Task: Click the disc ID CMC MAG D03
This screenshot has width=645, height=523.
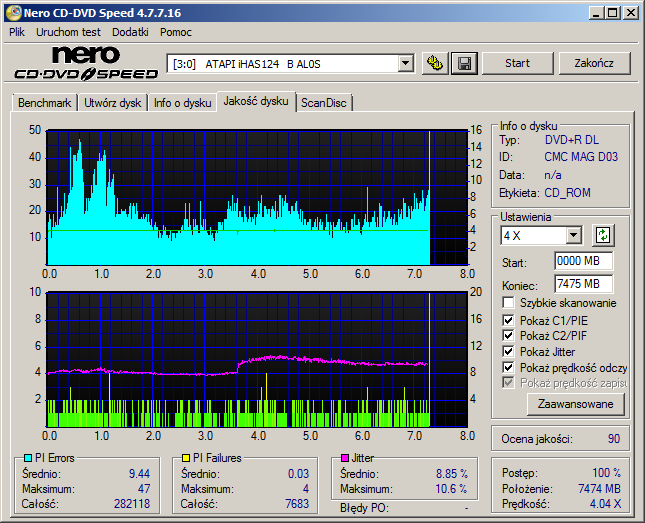Action: coord(581,157)
